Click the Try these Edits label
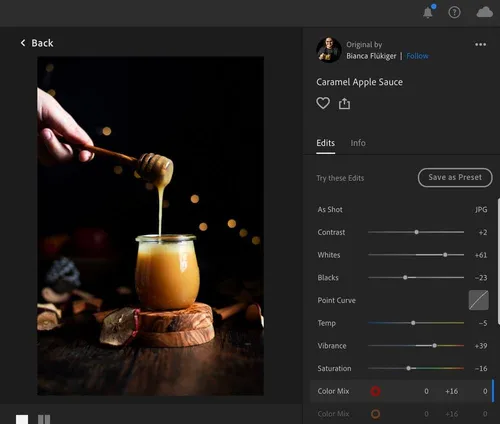This screenshot has width=500, height=424. pos(340,178)
